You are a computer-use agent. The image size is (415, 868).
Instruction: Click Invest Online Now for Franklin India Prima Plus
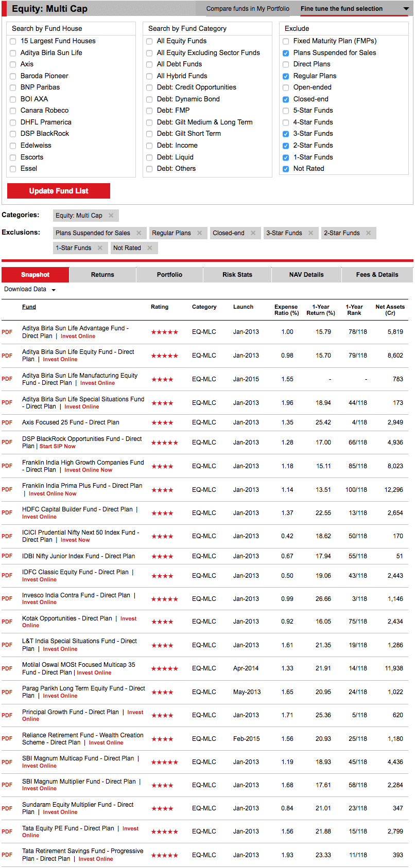click(53, 493)
